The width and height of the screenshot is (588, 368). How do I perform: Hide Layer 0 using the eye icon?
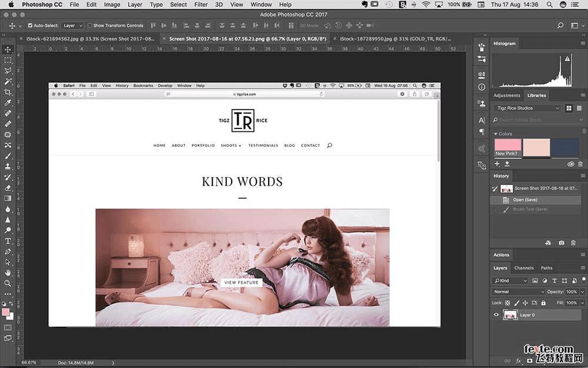496,315
